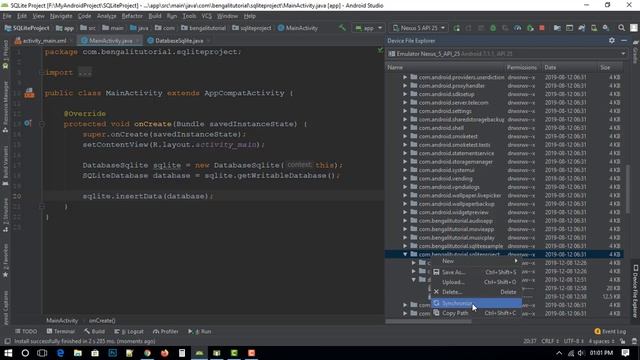This screenshot has height=360, width=640.
Task: Expand the com.bengalitutorial.audioapp folder
Action: click(405, 220)
